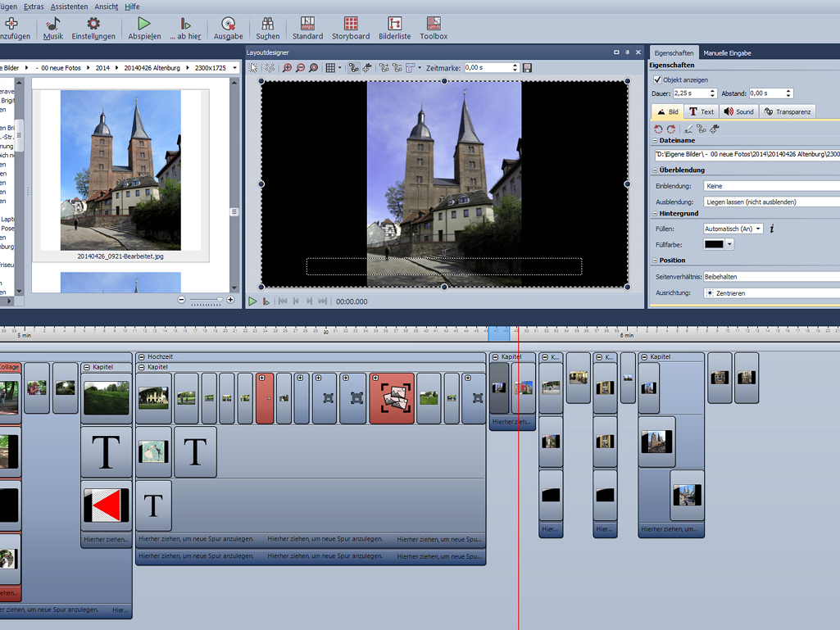Image resolution: width=840 pixels, height=630 pixels.
Task: Open the Füllen 'Automatisch (An)' dropdown
Action: (733, 229)
